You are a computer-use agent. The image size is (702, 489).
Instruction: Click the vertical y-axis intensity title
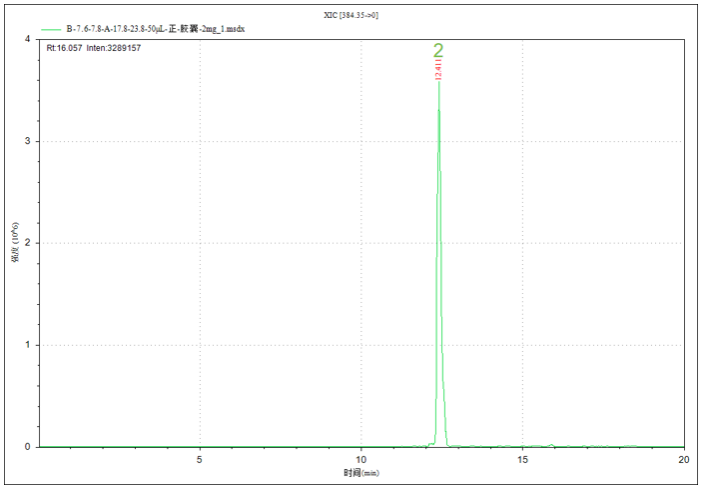coord(15,242)
